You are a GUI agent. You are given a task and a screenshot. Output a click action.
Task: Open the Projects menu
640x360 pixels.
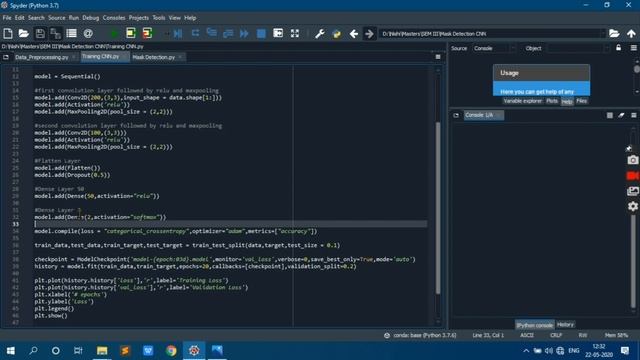(x=139, y=18)
